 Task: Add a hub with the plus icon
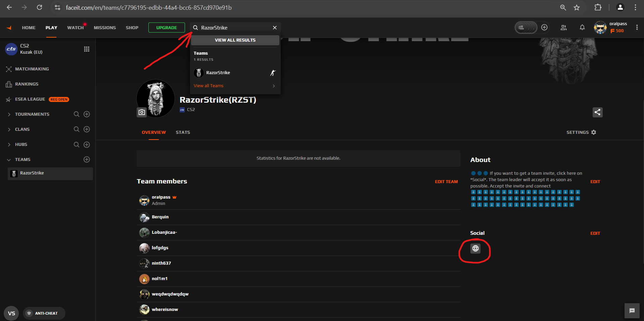[87, 145]
